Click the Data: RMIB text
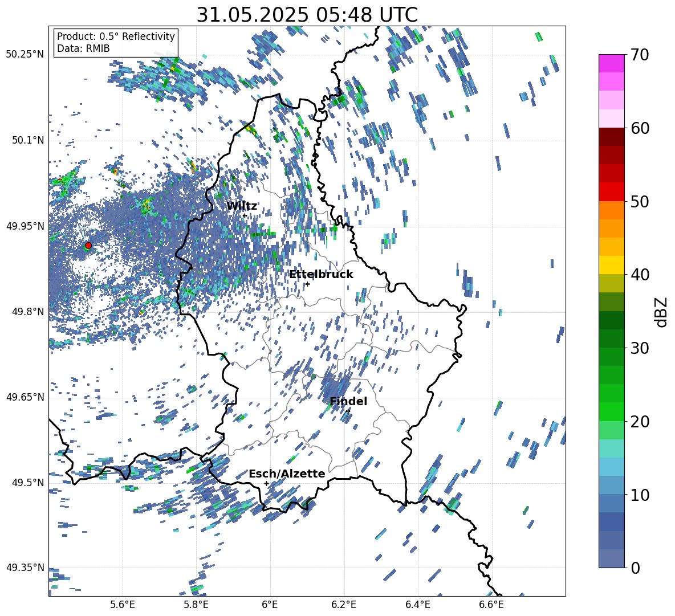675x616 pixels. tap(83, 48)
